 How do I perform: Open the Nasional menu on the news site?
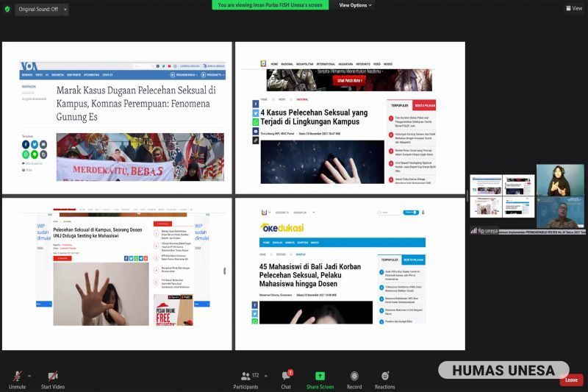(x=287, y=64)
